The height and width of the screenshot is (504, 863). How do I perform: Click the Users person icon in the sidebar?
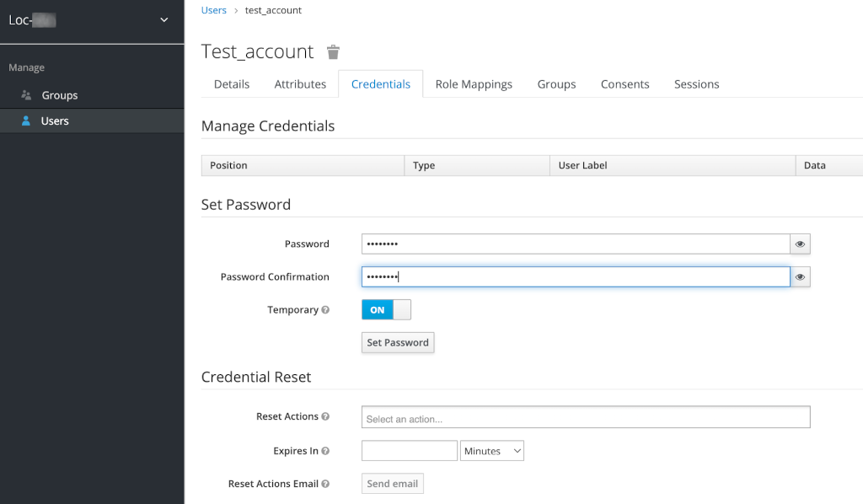click(26, 121)
